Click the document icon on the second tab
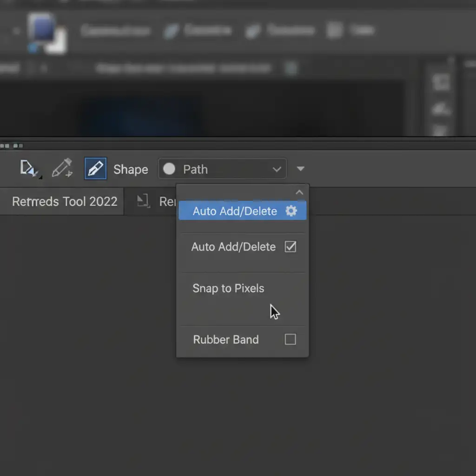Viewport: 476px width, 476px height. pos(143,201)
